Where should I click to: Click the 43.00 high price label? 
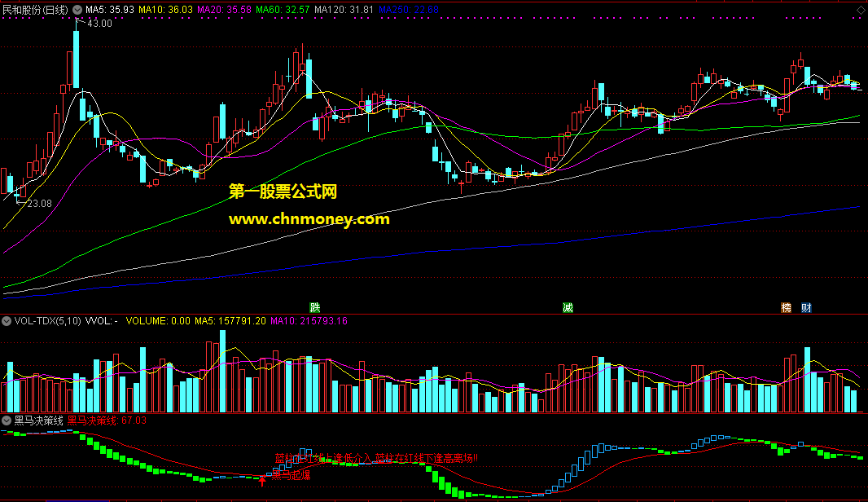pyautogui.click(x=99, y=24)
